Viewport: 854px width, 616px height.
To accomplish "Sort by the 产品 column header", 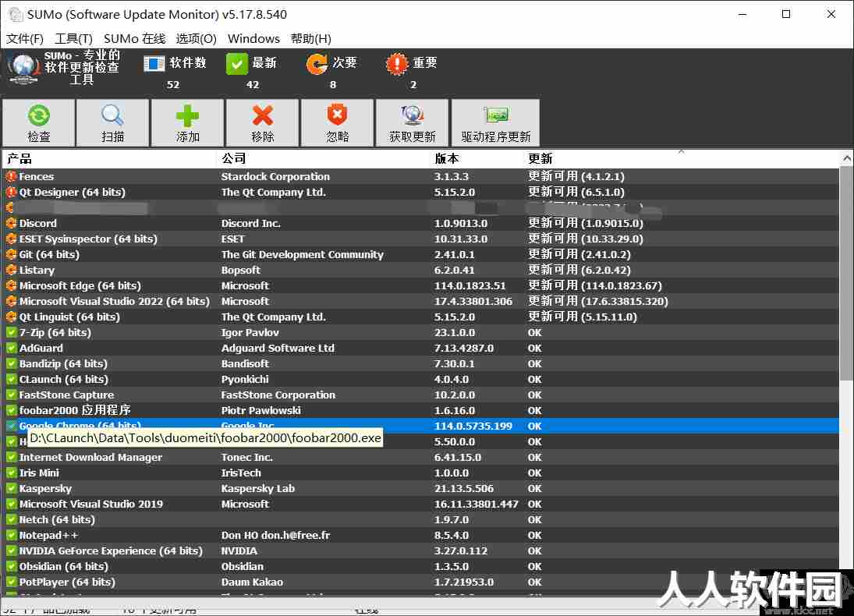I will click(x=109, y=158).
